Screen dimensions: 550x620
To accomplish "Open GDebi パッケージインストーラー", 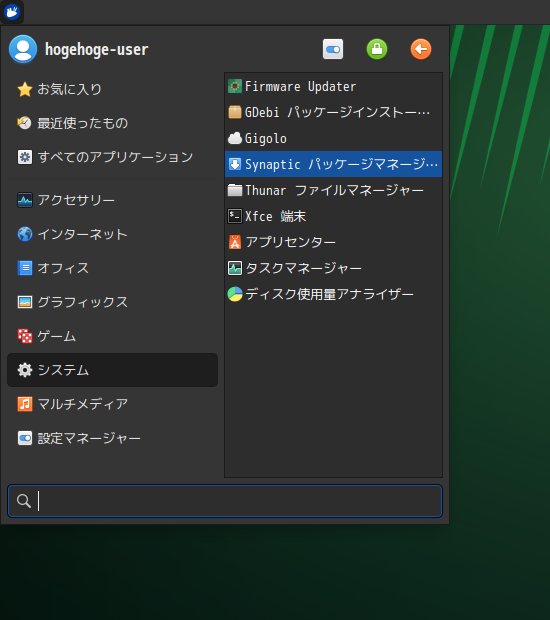I will [333, 112].
